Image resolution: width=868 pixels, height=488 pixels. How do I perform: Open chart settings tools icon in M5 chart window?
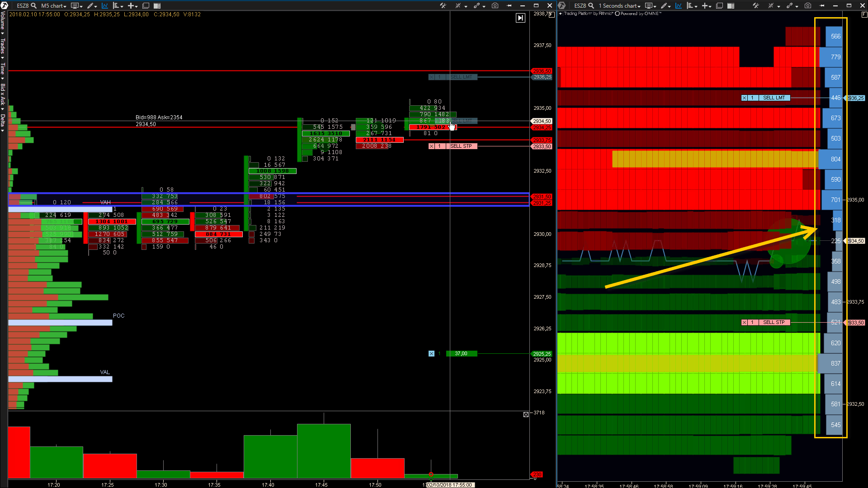point(443,5)
